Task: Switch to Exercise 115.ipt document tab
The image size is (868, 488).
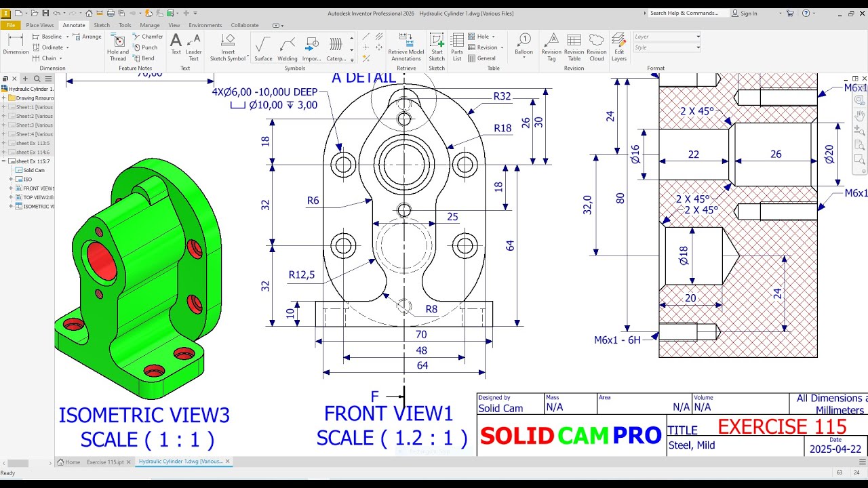Action: coord(105,462)
